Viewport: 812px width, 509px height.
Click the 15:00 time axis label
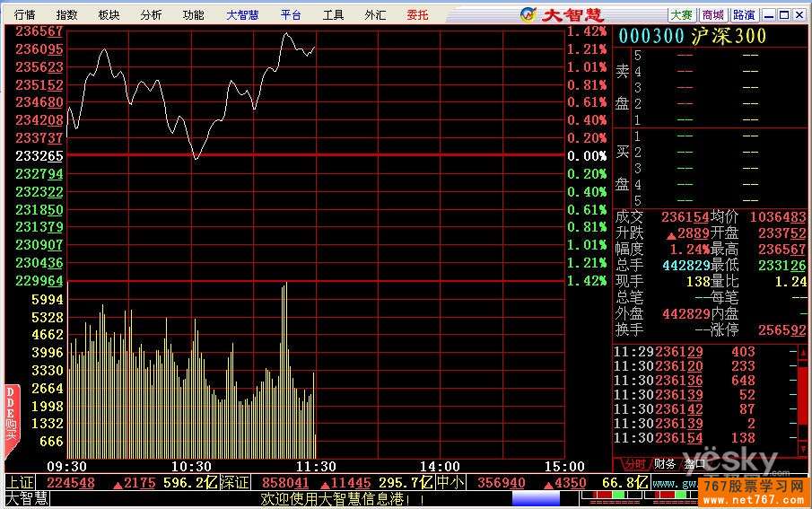coord(564,467)
